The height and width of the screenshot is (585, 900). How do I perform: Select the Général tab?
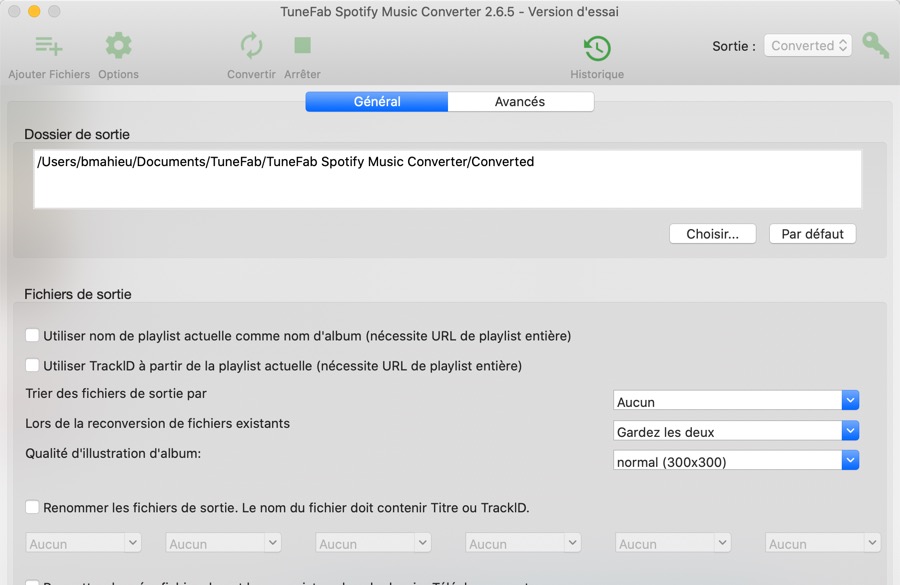377,102
